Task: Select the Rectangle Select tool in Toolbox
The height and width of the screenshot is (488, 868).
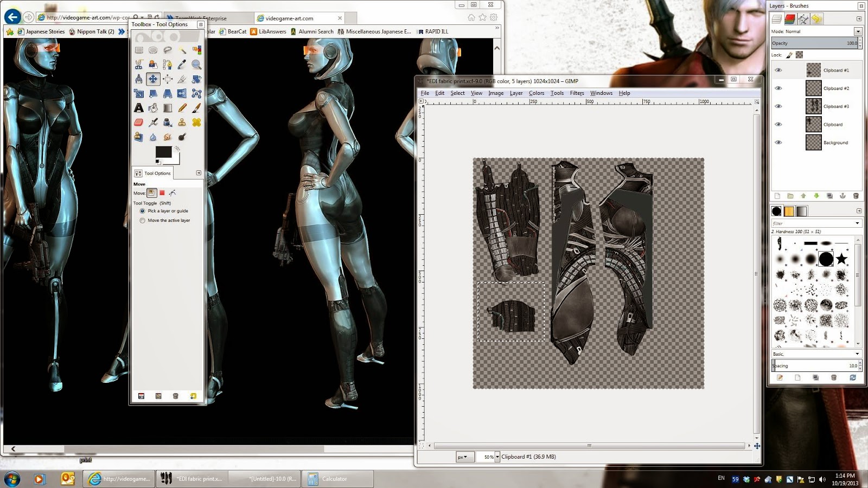Action: (x=139, y=50)
